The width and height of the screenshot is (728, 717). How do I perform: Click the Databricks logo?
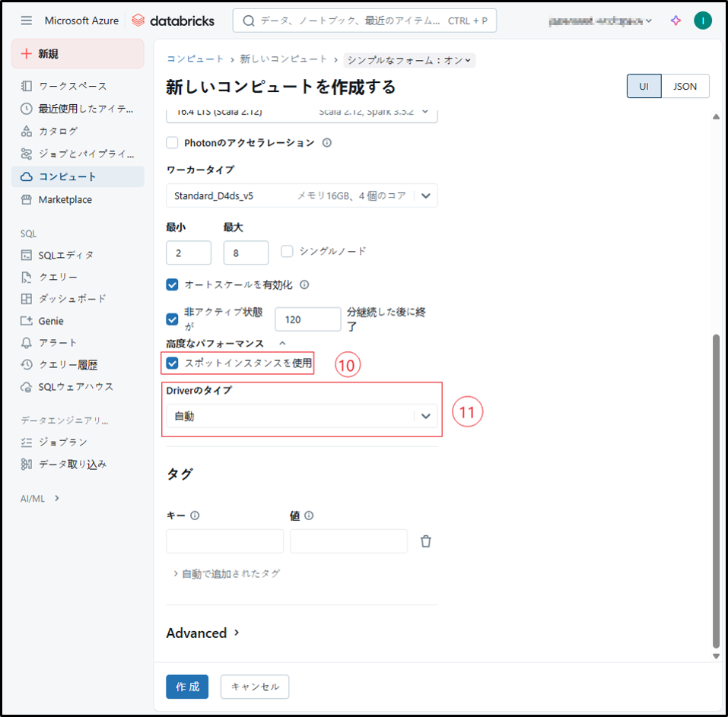coord(173,21)
